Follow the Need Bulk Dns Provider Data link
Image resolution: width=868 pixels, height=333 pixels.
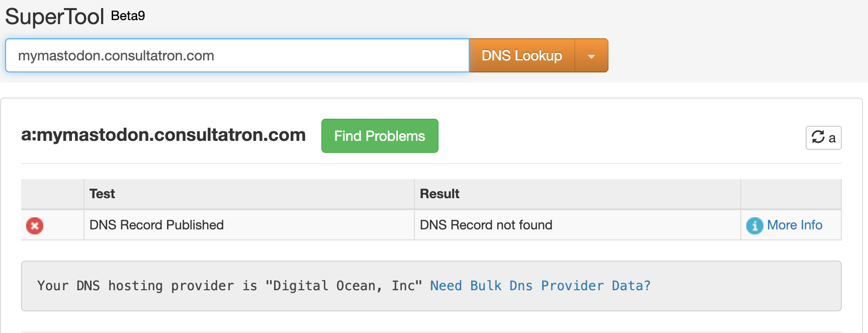click(x=540, y=286)
